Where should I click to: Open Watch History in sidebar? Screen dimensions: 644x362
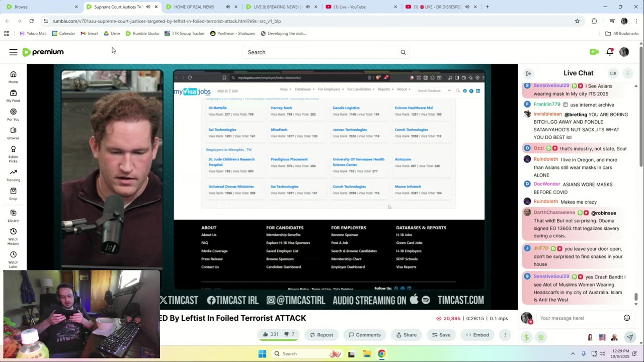(13, 236)
